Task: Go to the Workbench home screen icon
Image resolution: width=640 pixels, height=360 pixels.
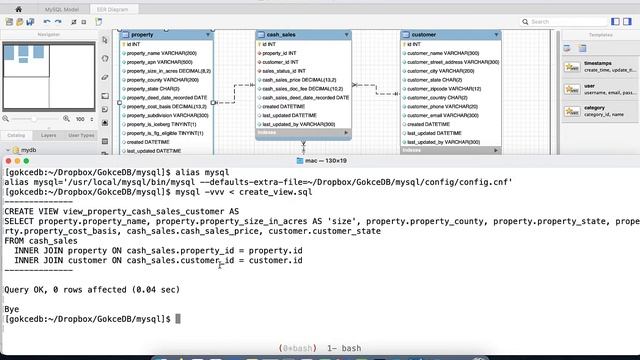Action: click(18, 9)
